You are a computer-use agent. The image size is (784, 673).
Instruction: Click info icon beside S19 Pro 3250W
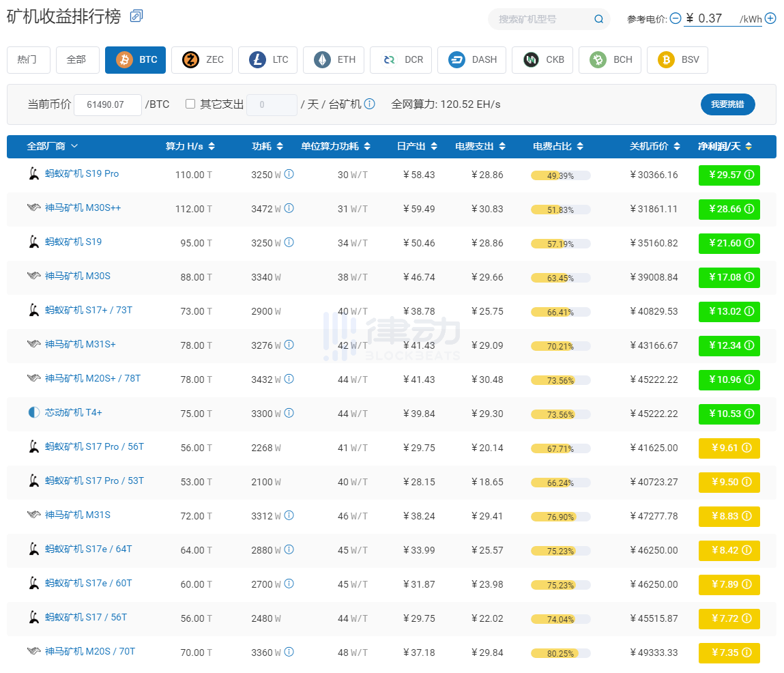[289, 174]
